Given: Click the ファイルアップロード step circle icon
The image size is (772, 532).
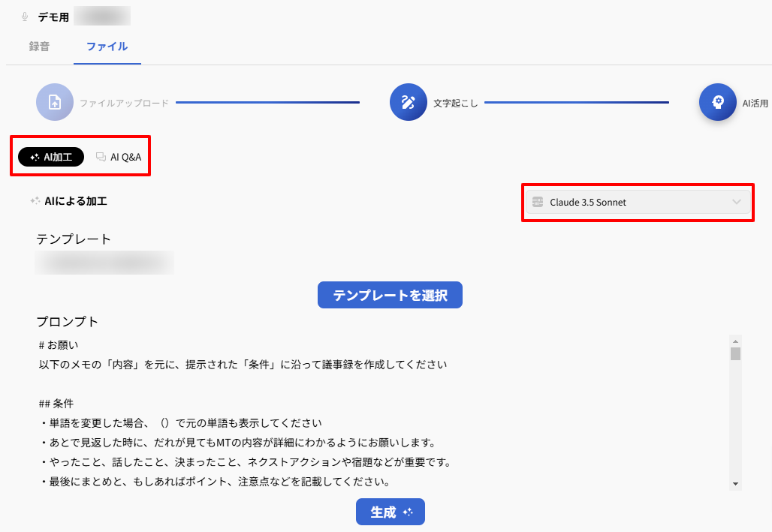Looking at the screenshot, I should coord(55,102).
